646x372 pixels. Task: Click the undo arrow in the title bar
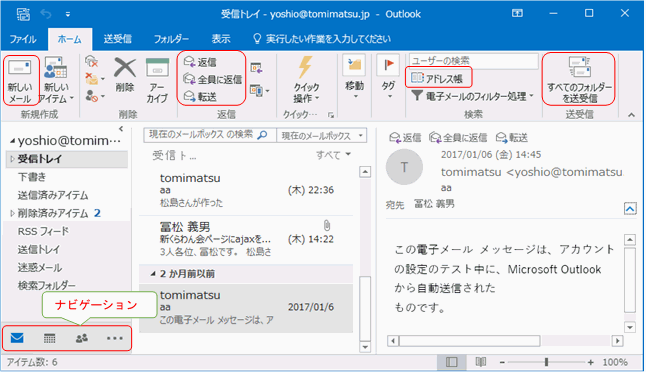coord(46,14)
